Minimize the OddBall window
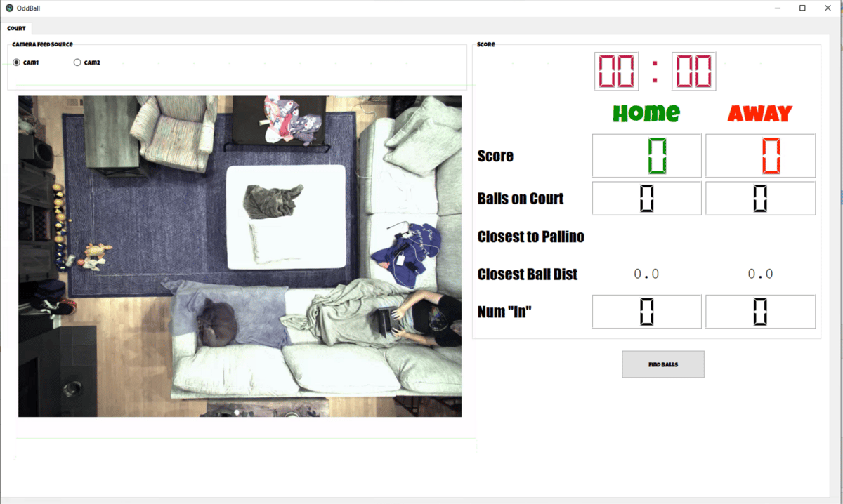Screen dimensions: 843x504 click(x=778, y=8)
